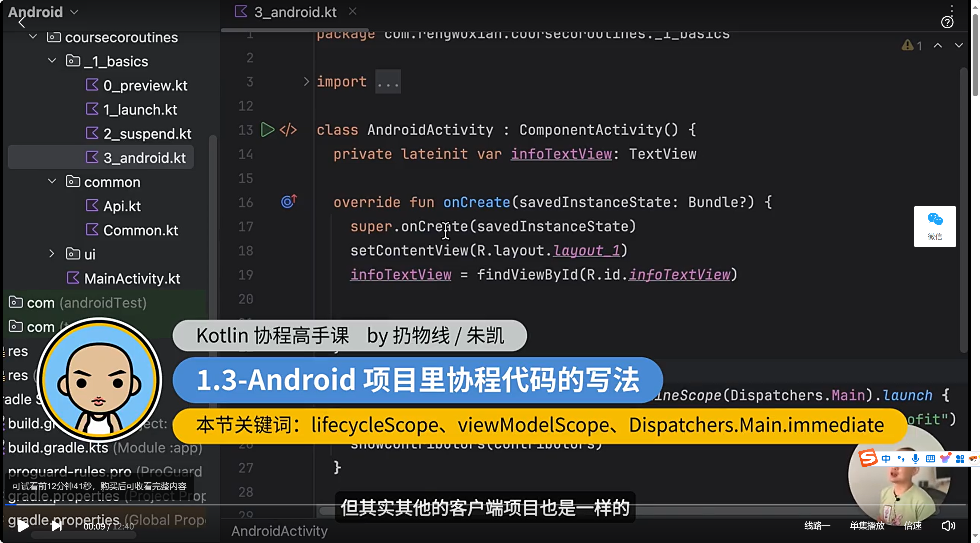Screen dimensions: 980x543
Task: Skip to the next episode
Action: tap(56, 526)
